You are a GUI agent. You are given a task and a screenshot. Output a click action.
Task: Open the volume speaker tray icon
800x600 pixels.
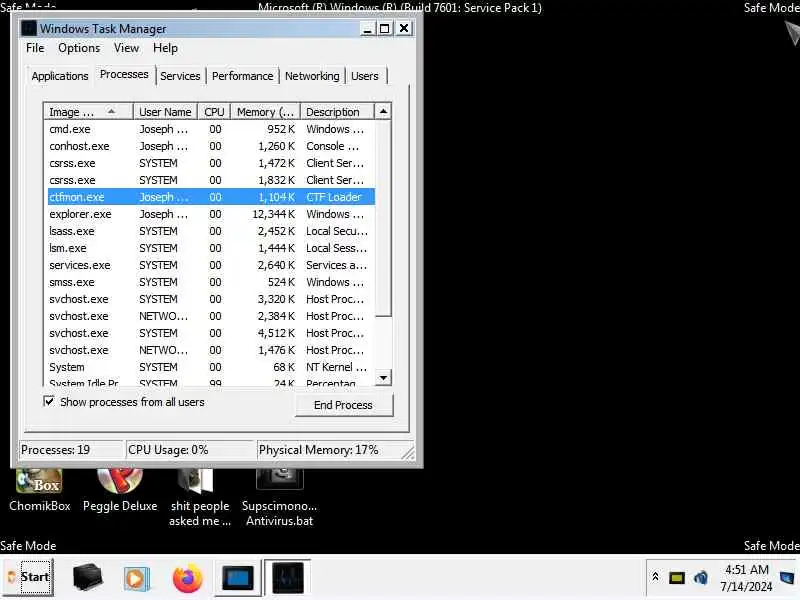tap(701, 578)
